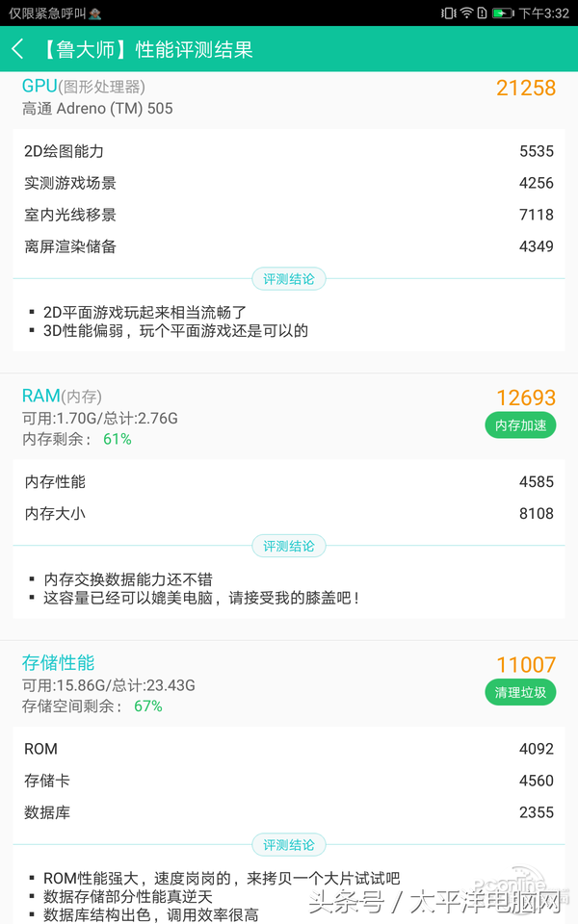
Task: Tap the back arrow in header
Action: click(18, 49)
